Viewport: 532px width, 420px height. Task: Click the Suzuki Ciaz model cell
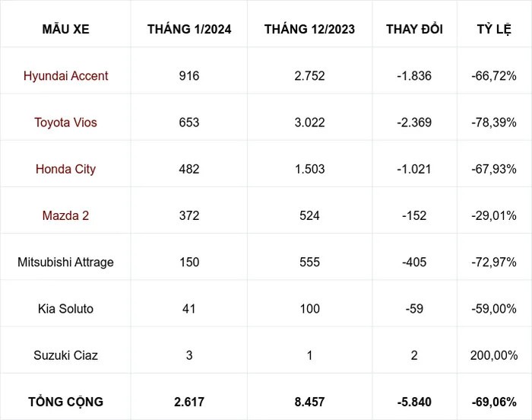tap(65, 355)
